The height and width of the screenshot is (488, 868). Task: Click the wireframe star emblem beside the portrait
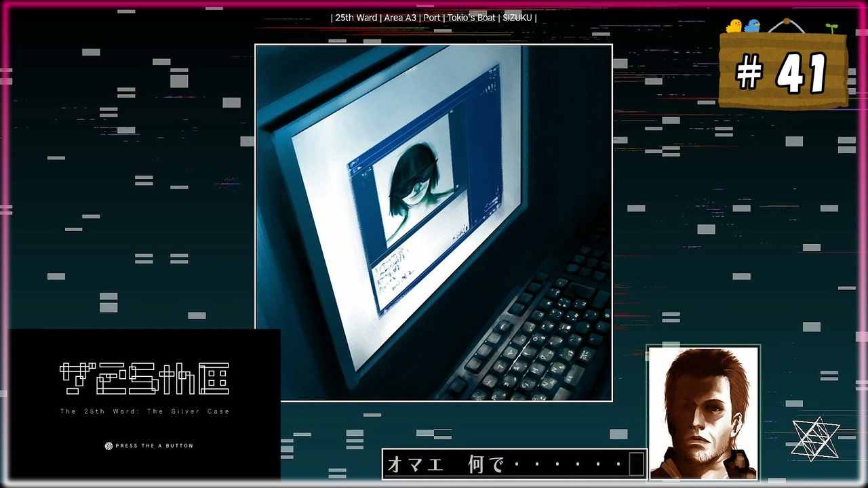(816, 439)
